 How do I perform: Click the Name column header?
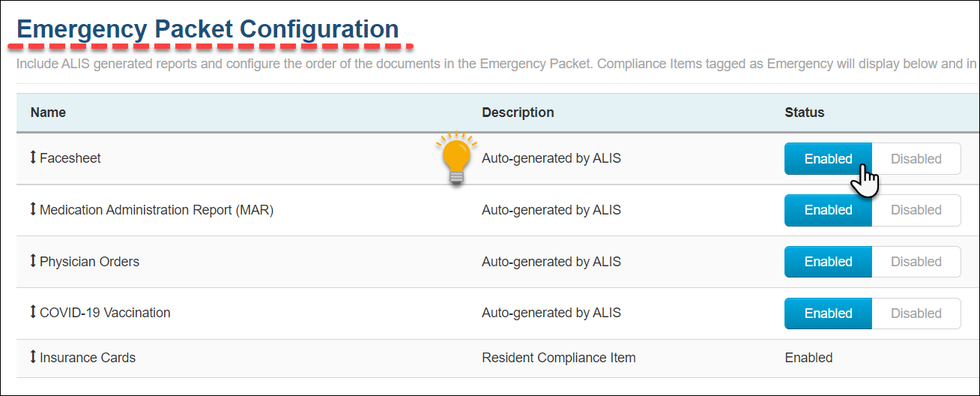click(x=48, y=112)
